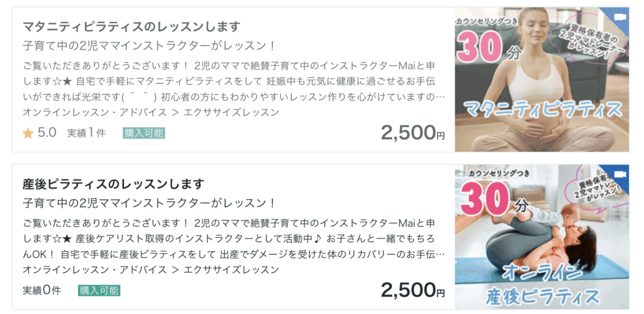Open the マタニティピラティスのレッスンします listing title
Image resolution: width=644 pixels, height=314 pixels.
132,27
